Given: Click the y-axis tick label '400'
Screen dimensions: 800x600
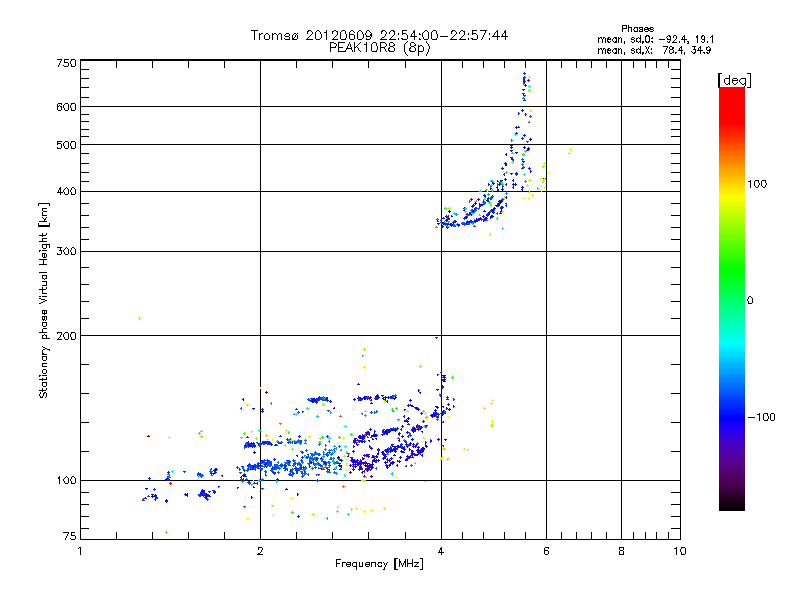Looking at the screenshot, I should click(66, 191).
